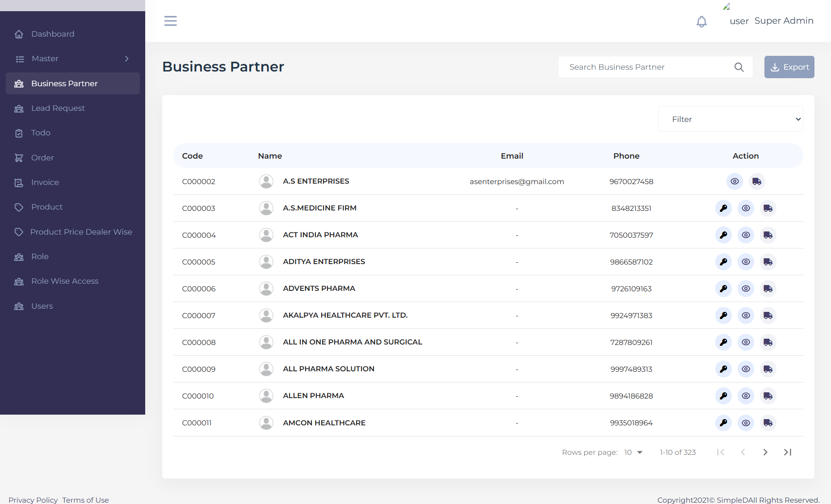Open rows per page dropdown

point(634,452)
